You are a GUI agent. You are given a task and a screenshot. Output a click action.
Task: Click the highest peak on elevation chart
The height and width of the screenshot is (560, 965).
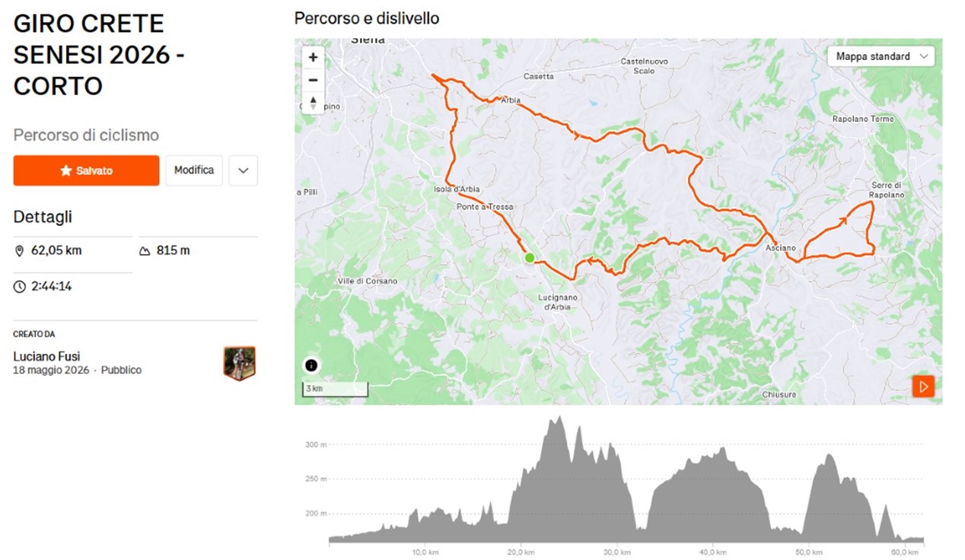[x=559, y=418]
